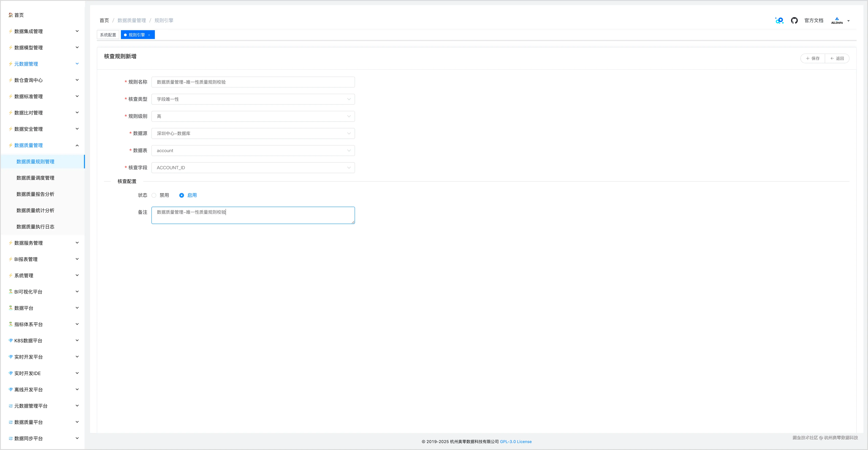The image size is (868, 450).
Task: Expand the 数据质量平台 chevron
Action: click(77, 422)
